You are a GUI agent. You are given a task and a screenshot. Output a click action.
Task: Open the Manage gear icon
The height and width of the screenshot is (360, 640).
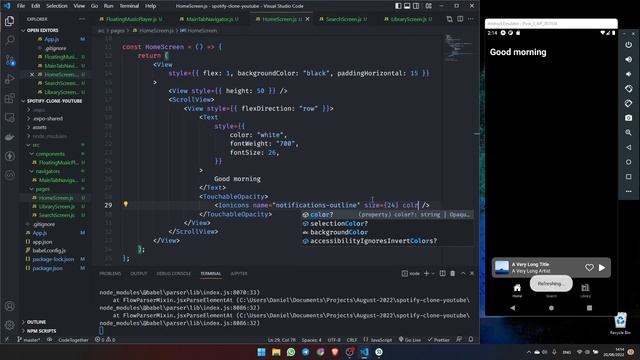[9, 325]
